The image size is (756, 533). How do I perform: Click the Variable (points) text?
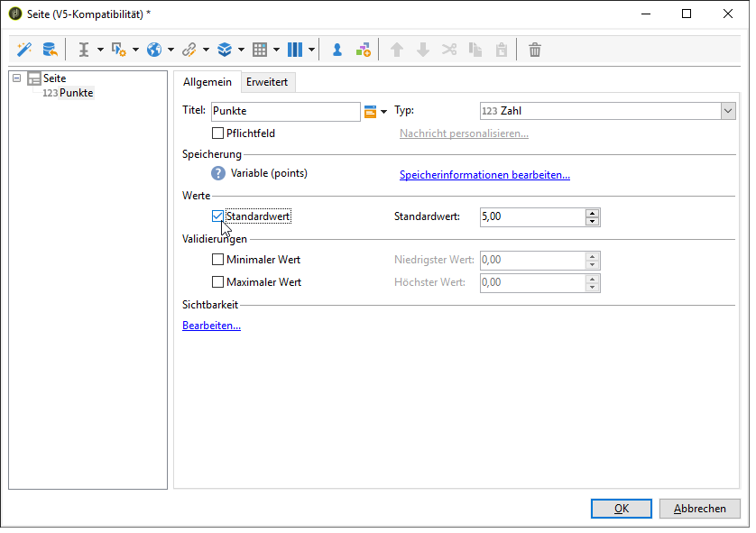pos(269,173)
